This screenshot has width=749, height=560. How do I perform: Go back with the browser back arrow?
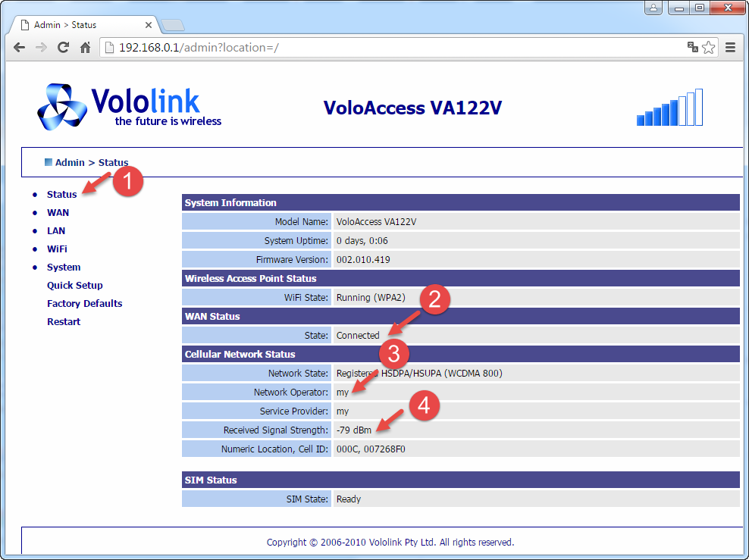(x=19, y=47)
